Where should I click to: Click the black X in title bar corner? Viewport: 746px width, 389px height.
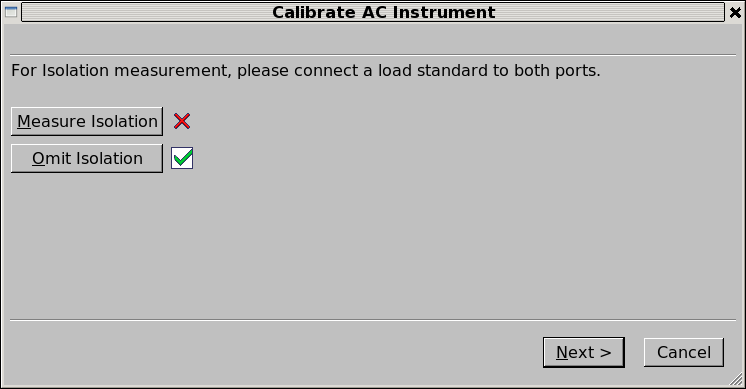pos(735,12)
